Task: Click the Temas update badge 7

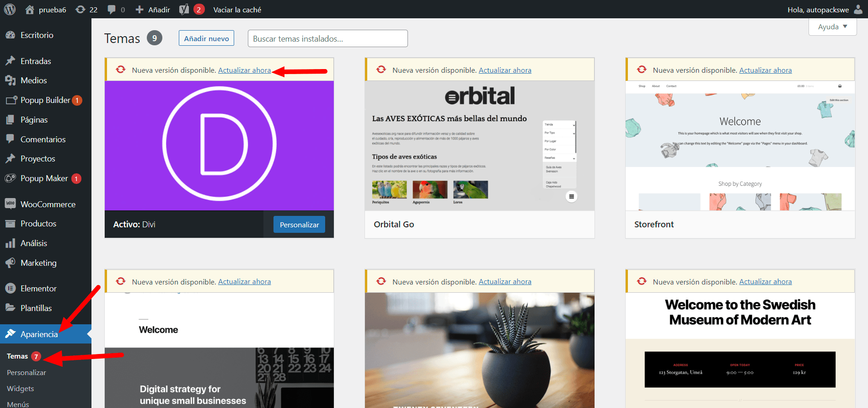Action: [x=36, y=356]
